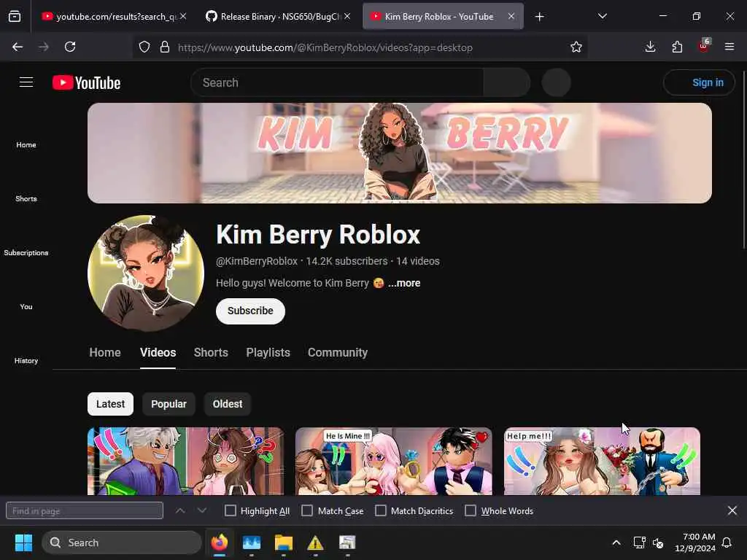Go back to previous page
The image size is (747, 560).
[18, 47]
